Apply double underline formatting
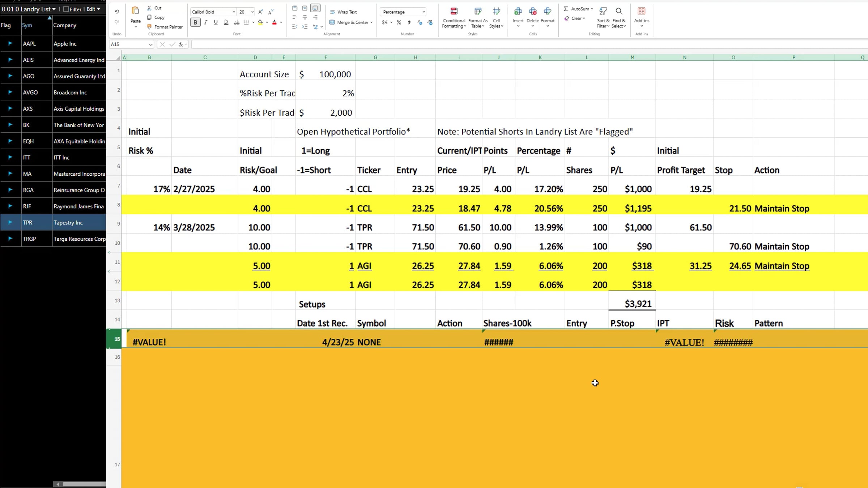Screen dimensions: 868x488 point(226,22)
